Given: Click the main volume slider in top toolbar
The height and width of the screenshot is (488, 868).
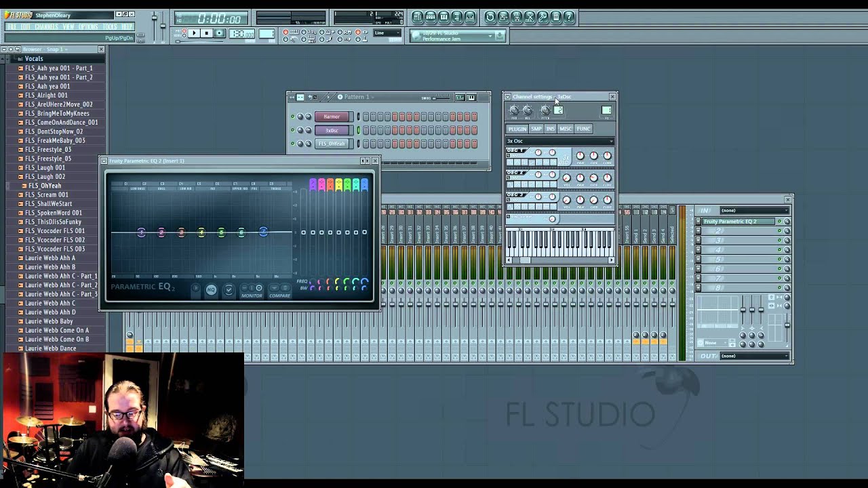Looking at the screenshot, I should [x=155, y=26].
